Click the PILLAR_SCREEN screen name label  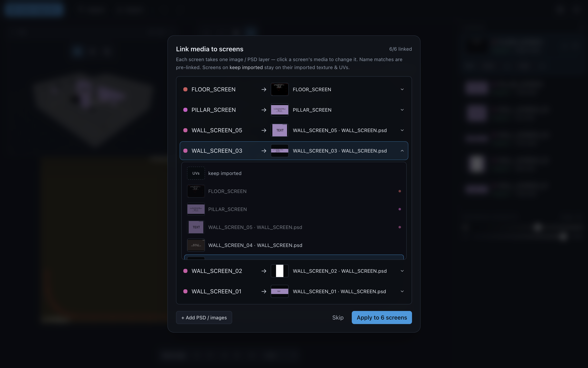(x=214, y=110)
